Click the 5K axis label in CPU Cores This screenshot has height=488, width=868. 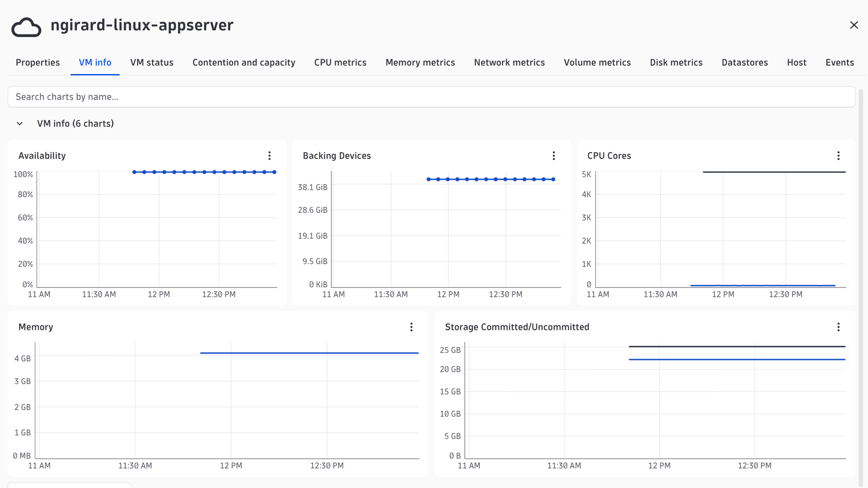tap(586, 174)
